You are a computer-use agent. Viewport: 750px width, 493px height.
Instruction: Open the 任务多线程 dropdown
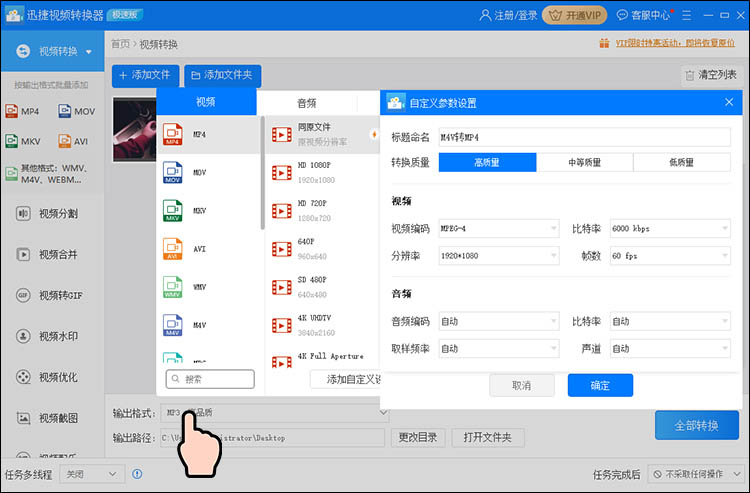tap(92, 474)
